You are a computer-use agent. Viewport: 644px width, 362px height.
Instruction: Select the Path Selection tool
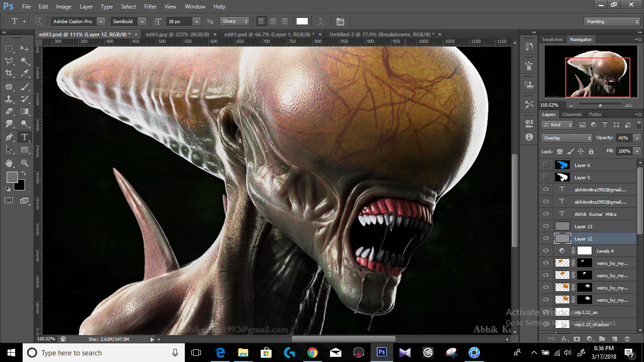tap(9, 149)
